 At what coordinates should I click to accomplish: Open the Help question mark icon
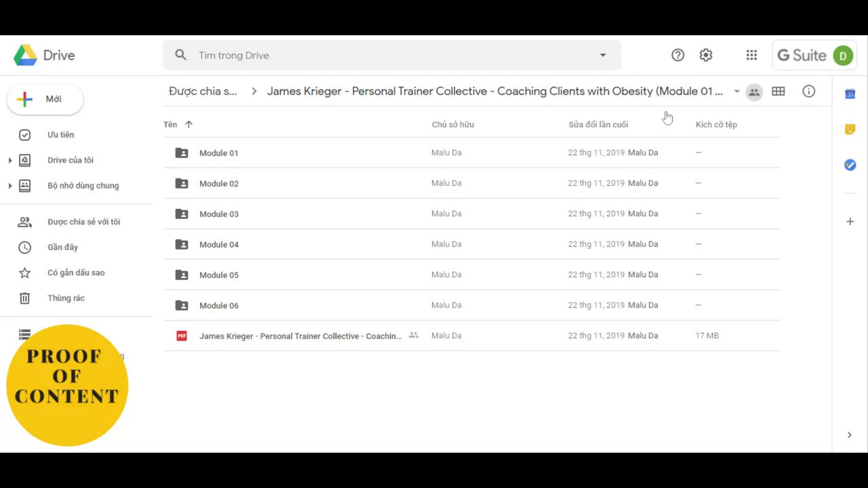677,55
